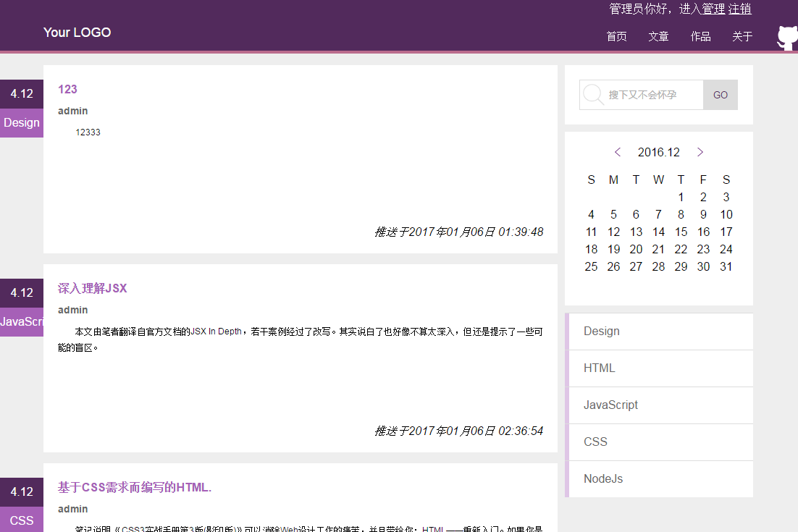Screen dimensions: 798x532
Task: Click the admin author link on post 123
Action: [72, 111]
